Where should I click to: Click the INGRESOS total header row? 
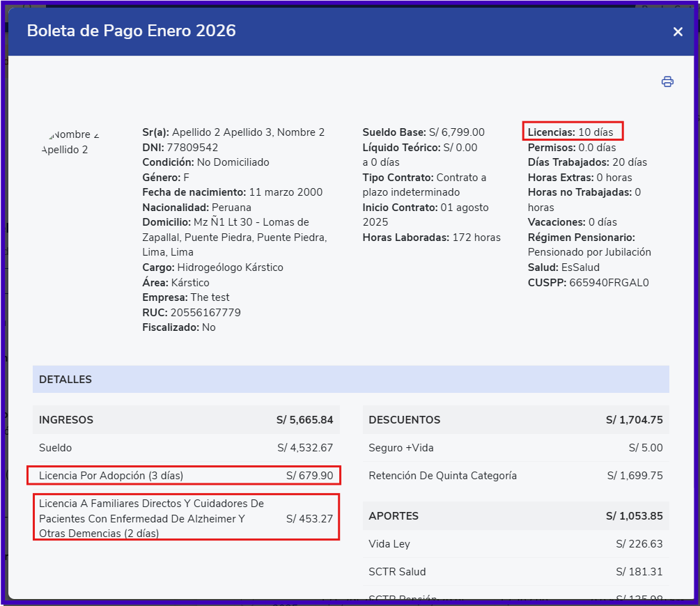186,420
